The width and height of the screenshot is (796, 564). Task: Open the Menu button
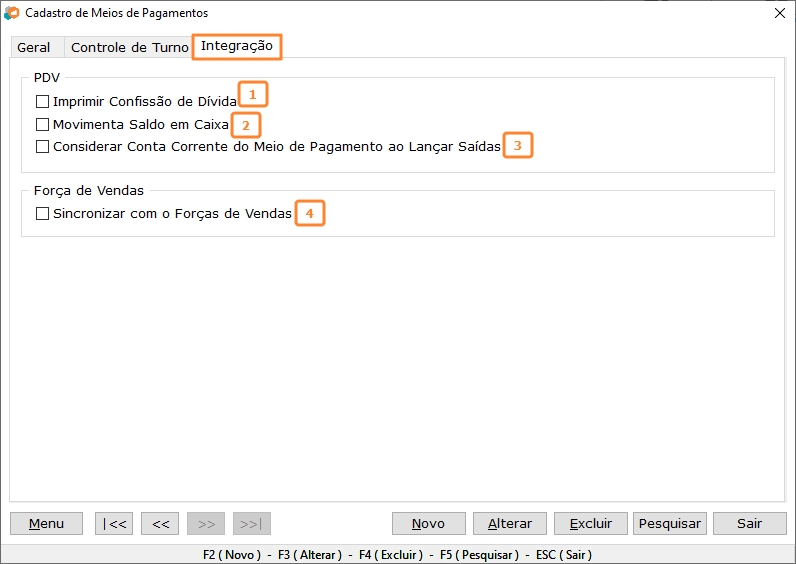pyautogui.click(x=46, y=524)
